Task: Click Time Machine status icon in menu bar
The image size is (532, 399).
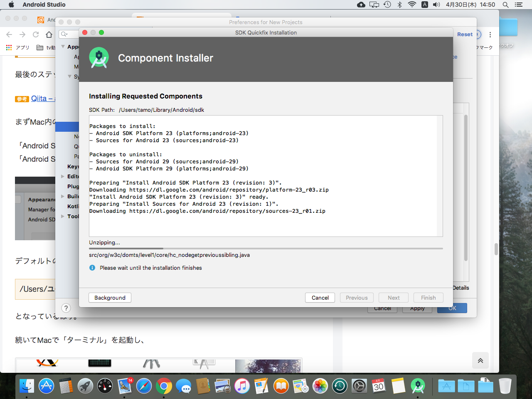Action: pyautogui.click(x=387, y=5)
